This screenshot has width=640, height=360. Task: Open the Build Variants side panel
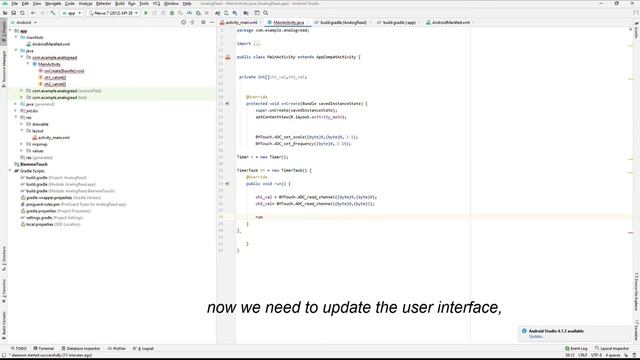pos(4,327)
